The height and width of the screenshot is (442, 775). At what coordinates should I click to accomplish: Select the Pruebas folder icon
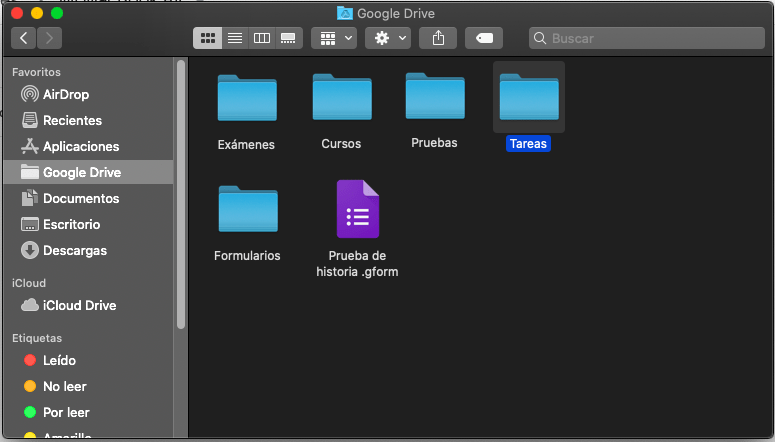[434, 97]
